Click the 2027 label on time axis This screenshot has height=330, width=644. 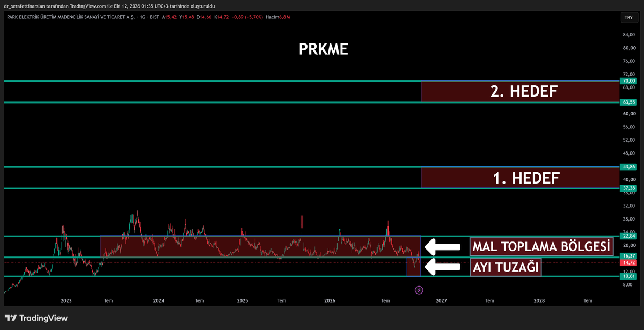(441, 301)
